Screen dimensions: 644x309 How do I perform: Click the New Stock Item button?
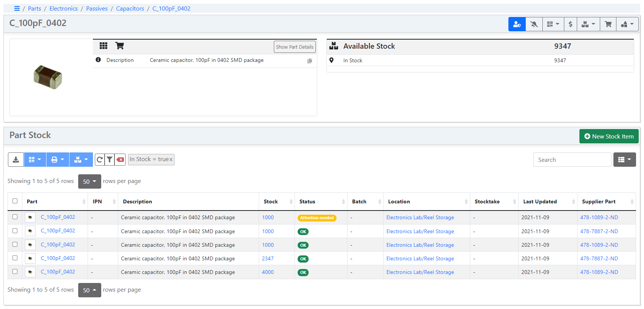tap(609, 136)
